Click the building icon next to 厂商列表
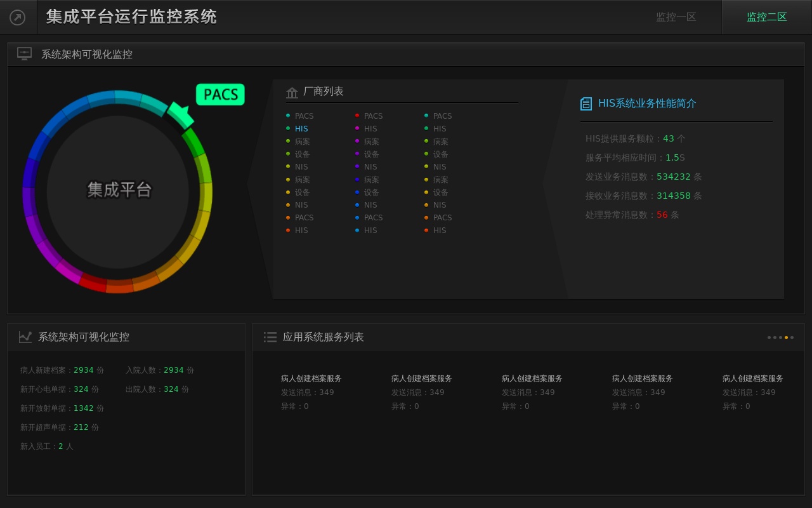The height and width of the screenshot is (508, 812). pos(292,93)
